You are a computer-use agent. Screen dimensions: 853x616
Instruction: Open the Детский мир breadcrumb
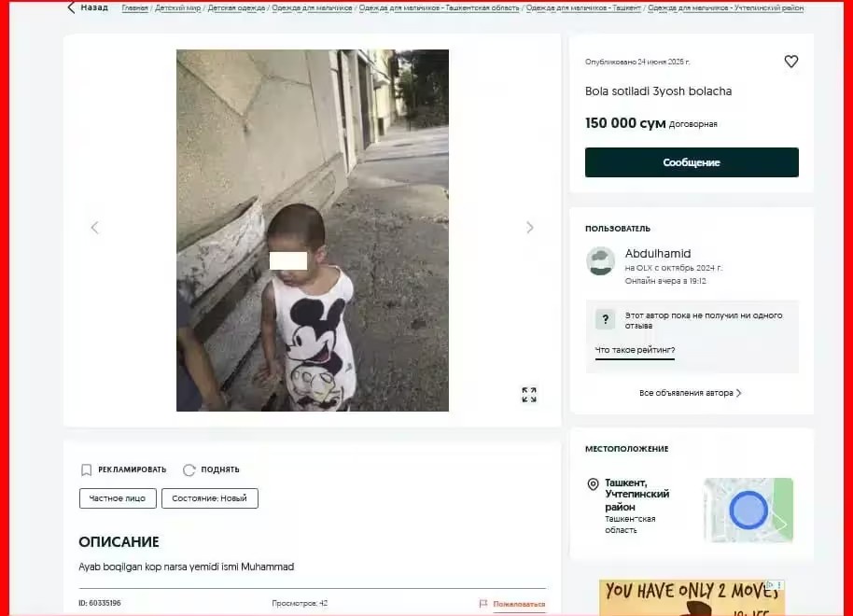(x=177, y=7)
